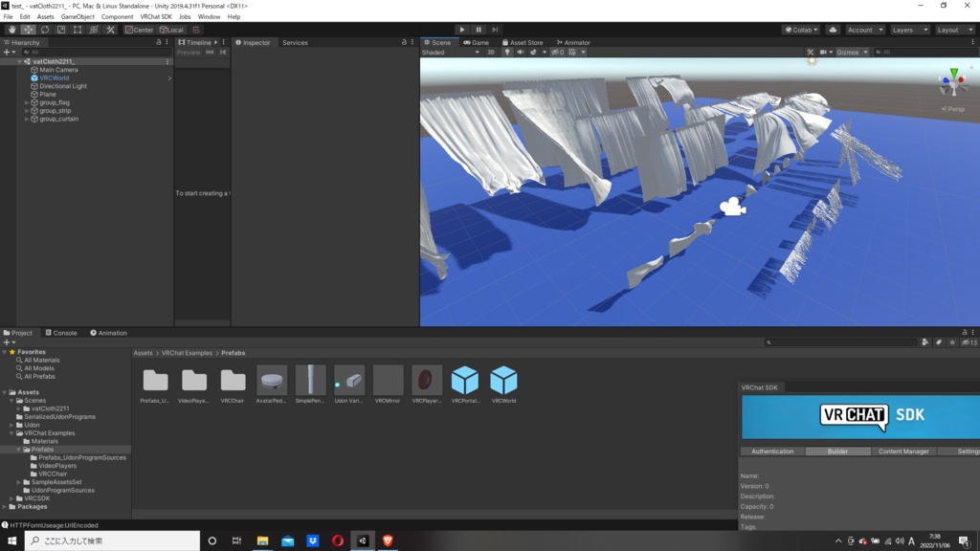This screenshot has height=551, width=980.
Task: Toggle scene audio speaker icon
Action: point(520,52)
